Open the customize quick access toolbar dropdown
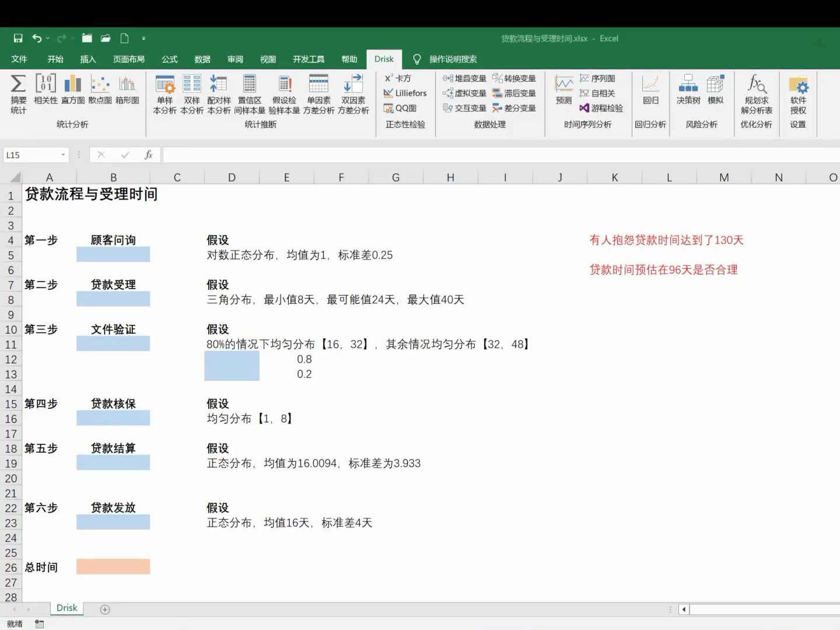Viewport: 840px width, 630px height. (143, 38)
